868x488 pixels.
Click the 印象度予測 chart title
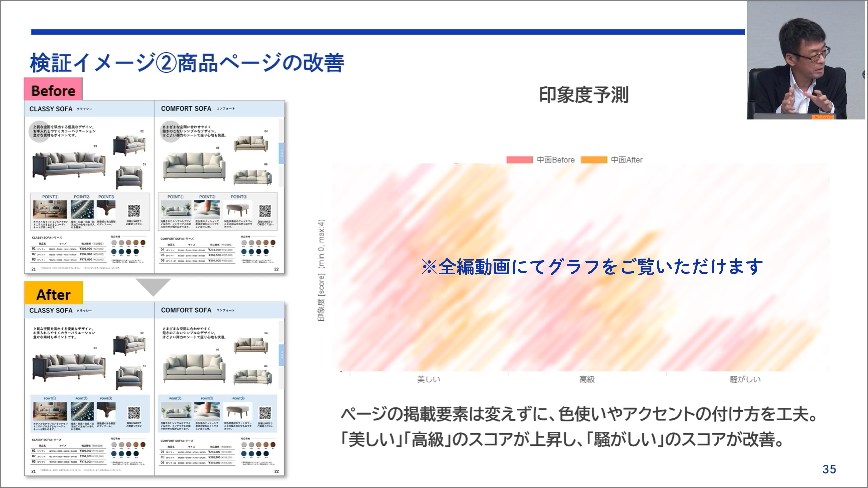pos(584,95)
